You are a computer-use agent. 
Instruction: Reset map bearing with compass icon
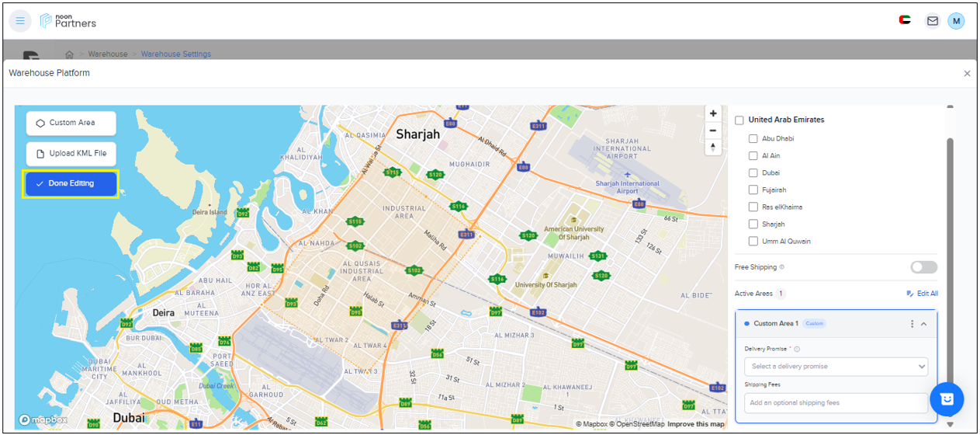[x=713, y=147]
